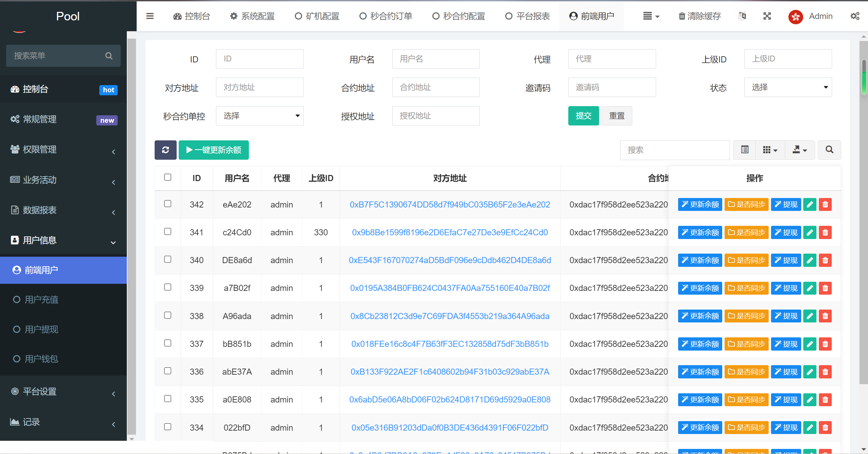Click the refresh/sync icon button

[x=166, y=151]
